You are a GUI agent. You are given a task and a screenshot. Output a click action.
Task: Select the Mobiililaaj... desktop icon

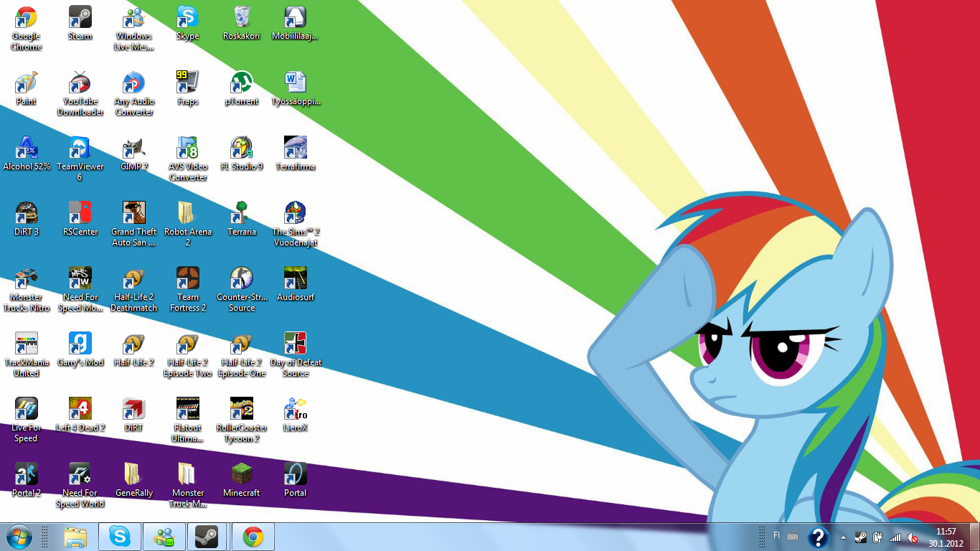pos(296,24)
